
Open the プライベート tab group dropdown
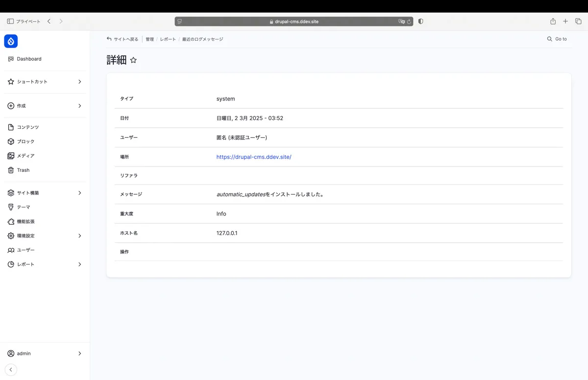point(28,22)
